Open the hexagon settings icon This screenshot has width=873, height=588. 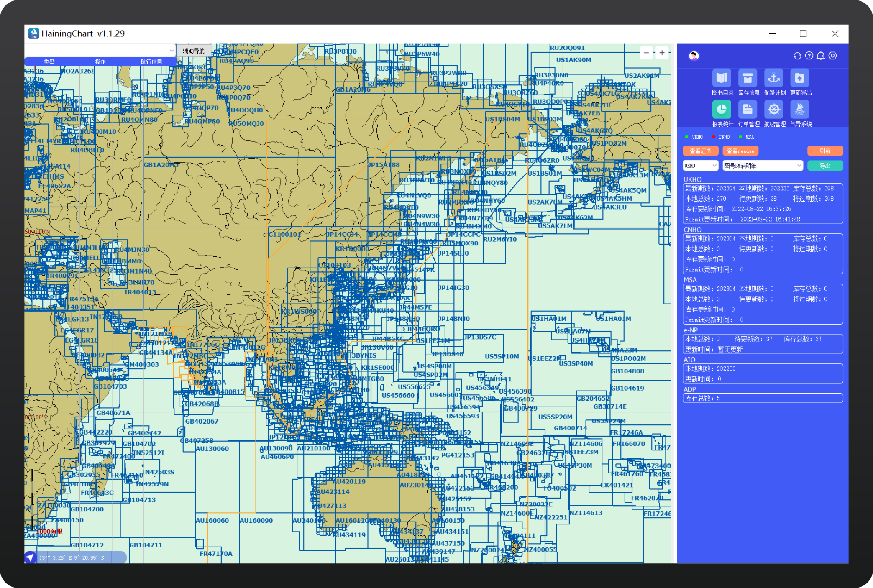[833, 56]
